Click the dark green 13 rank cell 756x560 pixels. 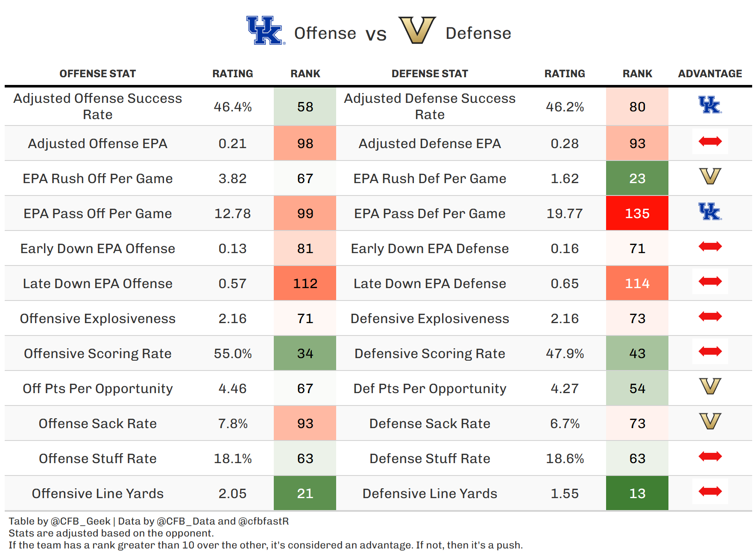tap(637, 493)
